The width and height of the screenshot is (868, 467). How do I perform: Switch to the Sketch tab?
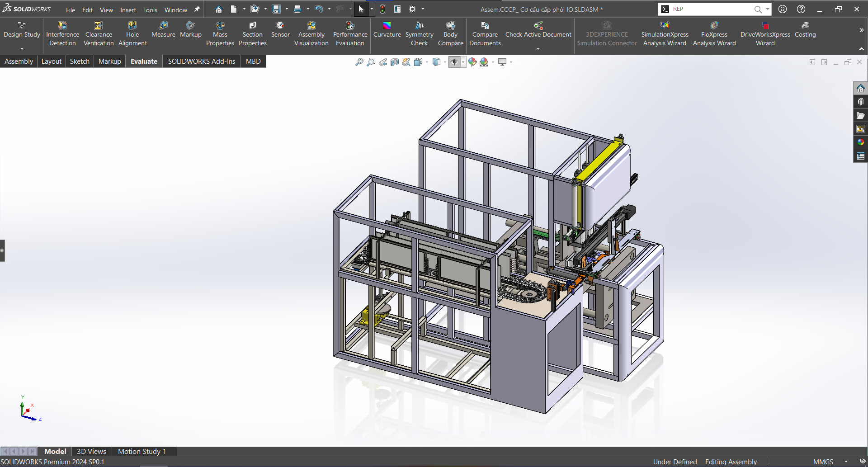point(80,61)
